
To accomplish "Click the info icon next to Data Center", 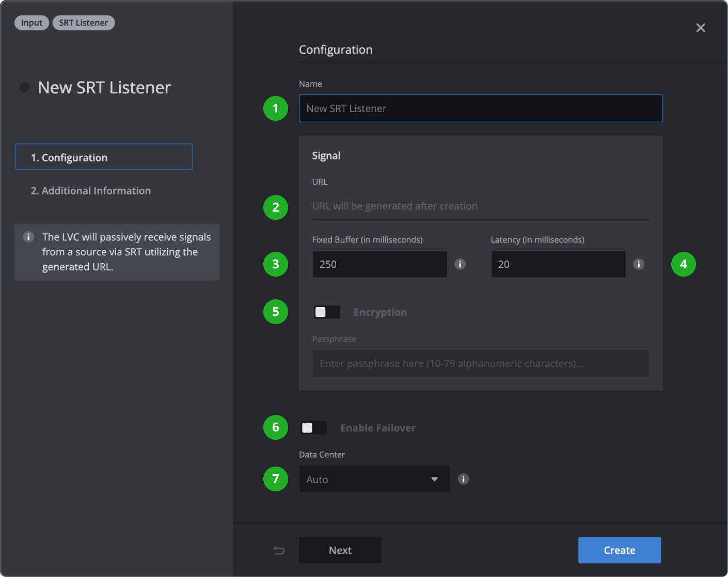I will [463, 479].
